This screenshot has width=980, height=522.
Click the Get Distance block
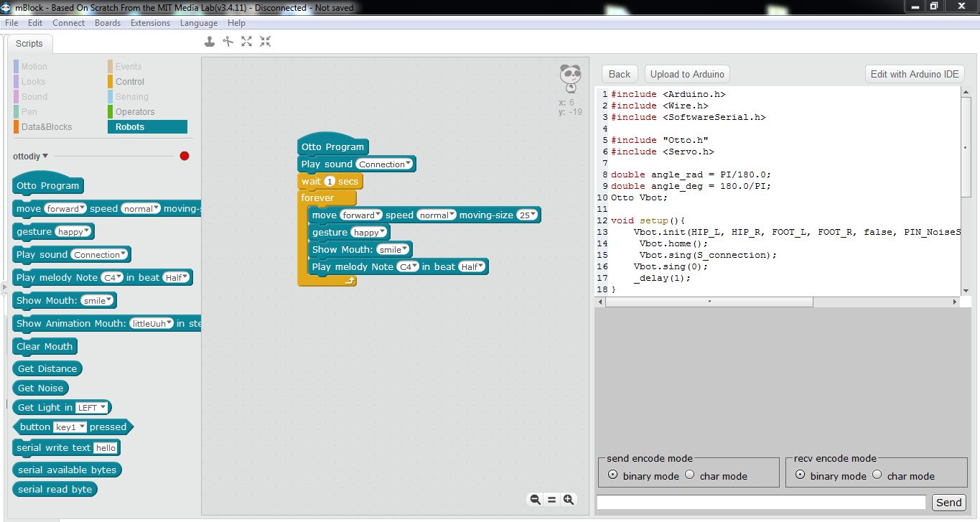point(47,369)
